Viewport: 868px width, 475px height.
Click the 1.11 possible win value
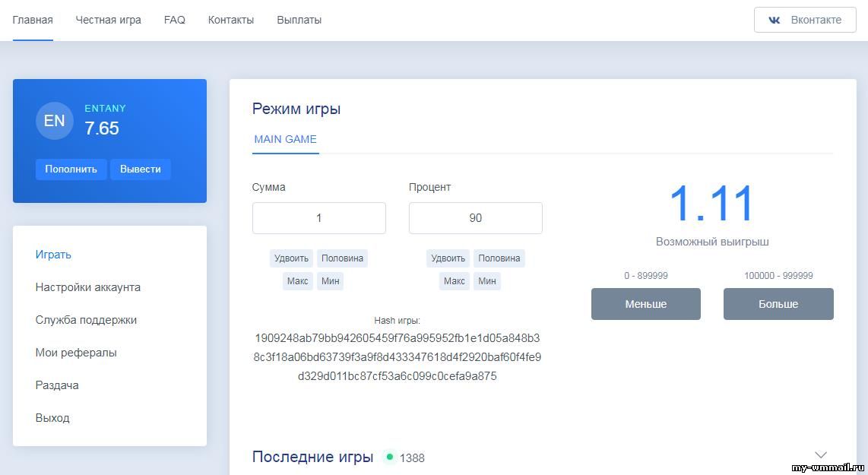pos(712,204)
